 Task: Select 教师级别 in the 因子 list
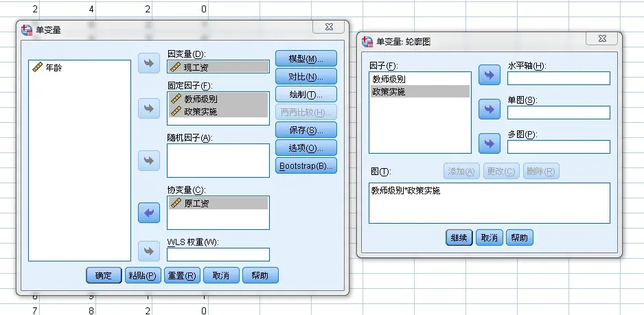pyautogui.click(x=419, y=79)
